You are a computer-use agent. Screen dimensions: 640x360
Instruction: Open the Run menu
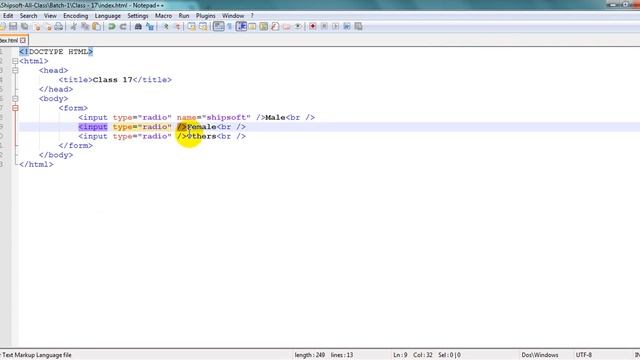point(184,16)
